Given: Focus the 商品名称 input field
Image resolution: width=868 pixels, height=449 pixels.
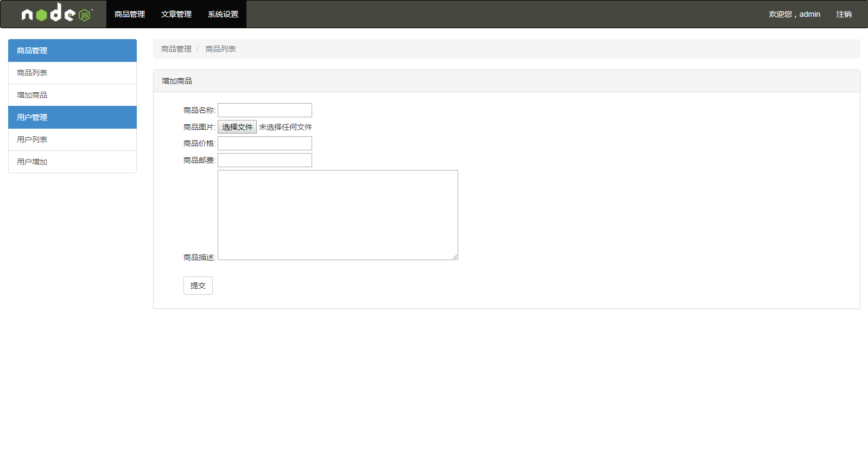Looking at the screenshot, I should 265,110.
